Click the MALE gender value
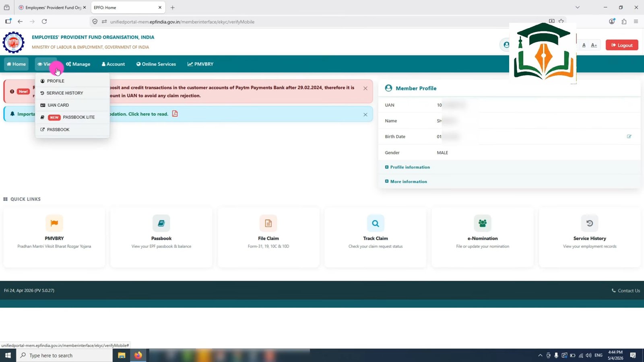The width and height of the screenshot is (644, 362). coord(442,152)
